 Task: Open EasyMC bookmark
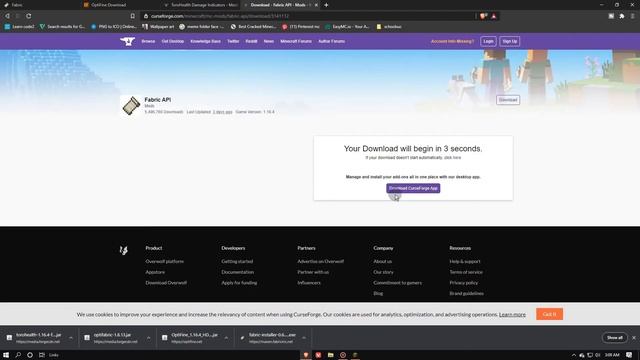point(347,27)
